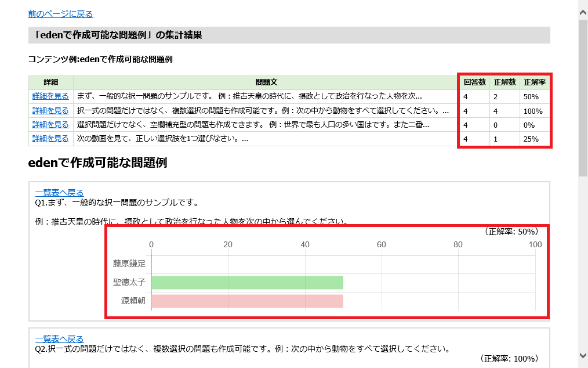Follow the 一覧表へ戻る link above Q2
The image size is (588, 368).
[59, 339]
